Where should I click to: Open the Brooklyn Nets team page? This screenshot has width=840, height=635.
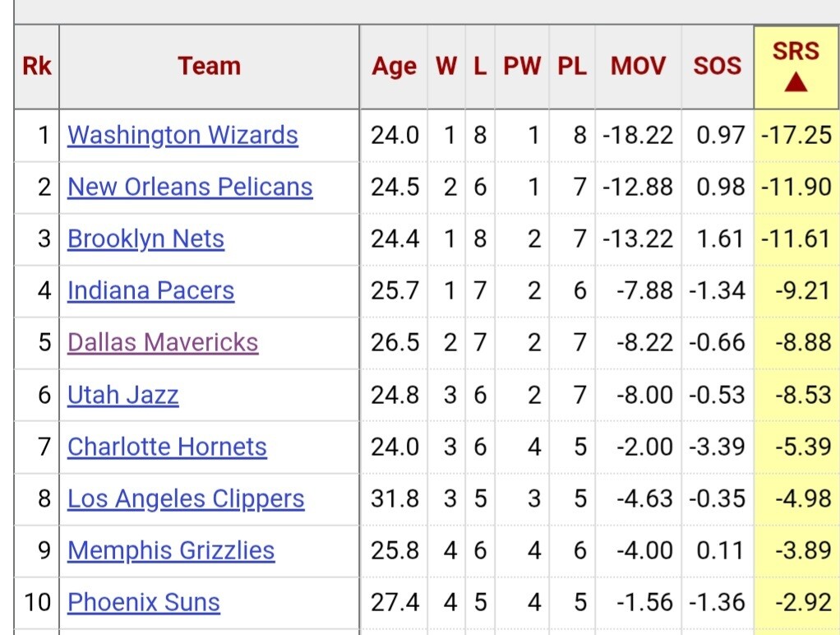click(145, 239)
